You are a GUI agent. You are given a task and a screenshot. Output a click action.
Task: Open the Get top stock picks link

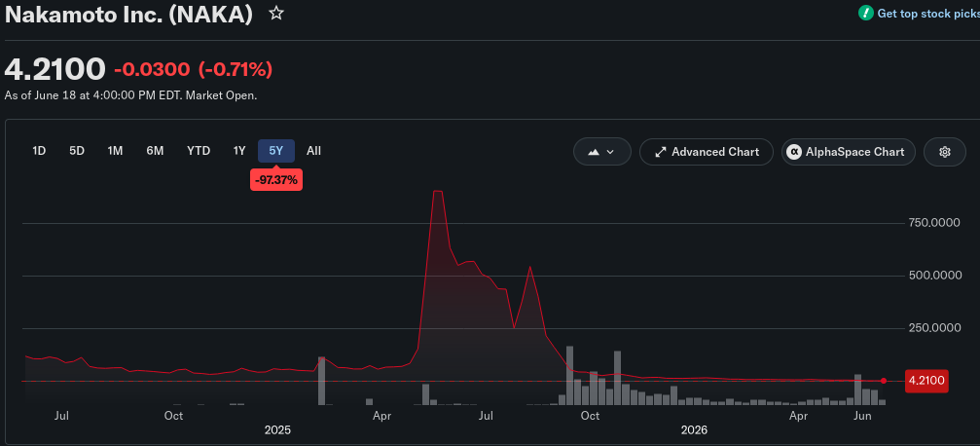point(927,13)
